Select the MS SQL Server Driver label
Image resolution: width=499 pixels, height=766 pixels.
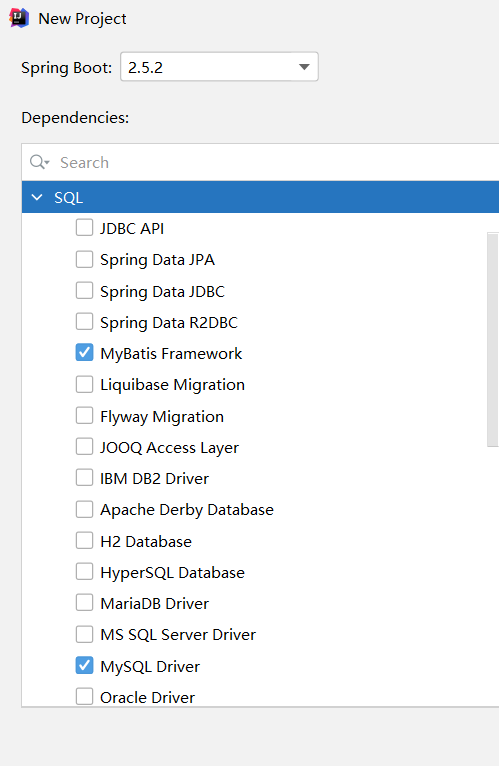tap(178, 635)
